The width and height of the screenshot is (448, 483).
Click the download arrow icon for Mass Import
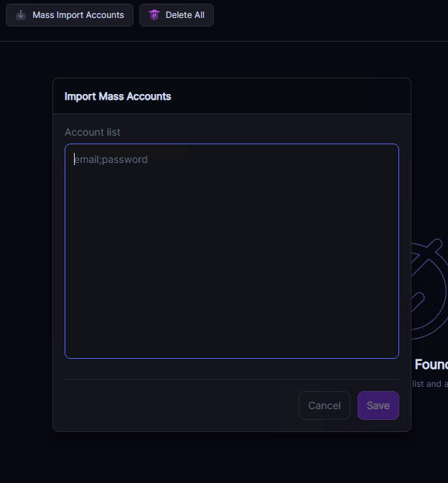coord(21,15)
